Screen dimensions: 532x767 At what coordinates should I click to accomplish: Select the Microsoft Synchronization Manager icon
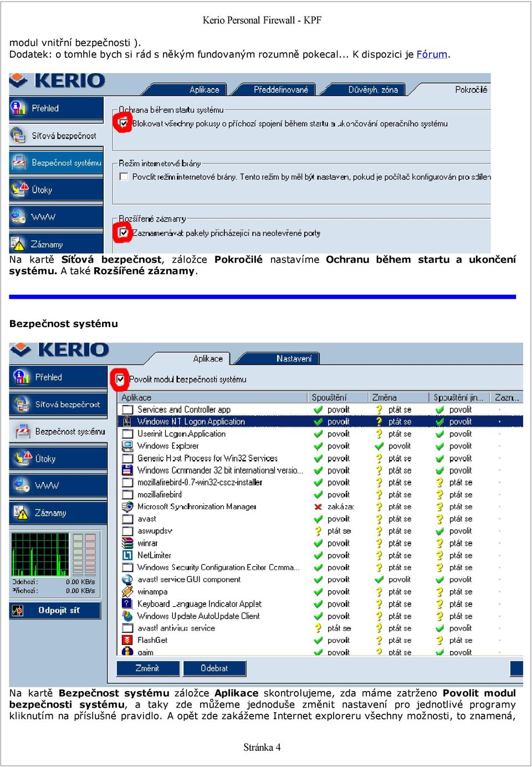(128, 507)
